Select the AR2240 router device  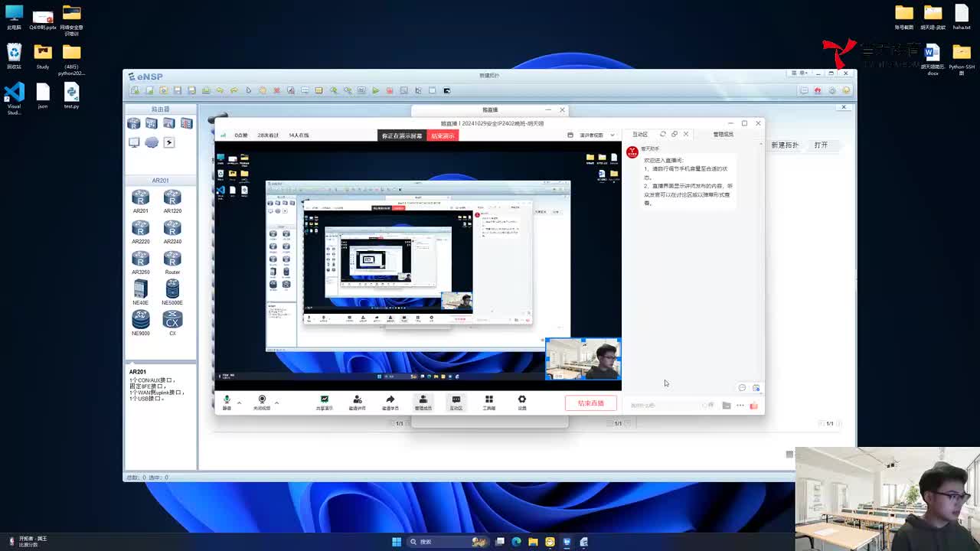pyautogui.click(x=172, y=232)
